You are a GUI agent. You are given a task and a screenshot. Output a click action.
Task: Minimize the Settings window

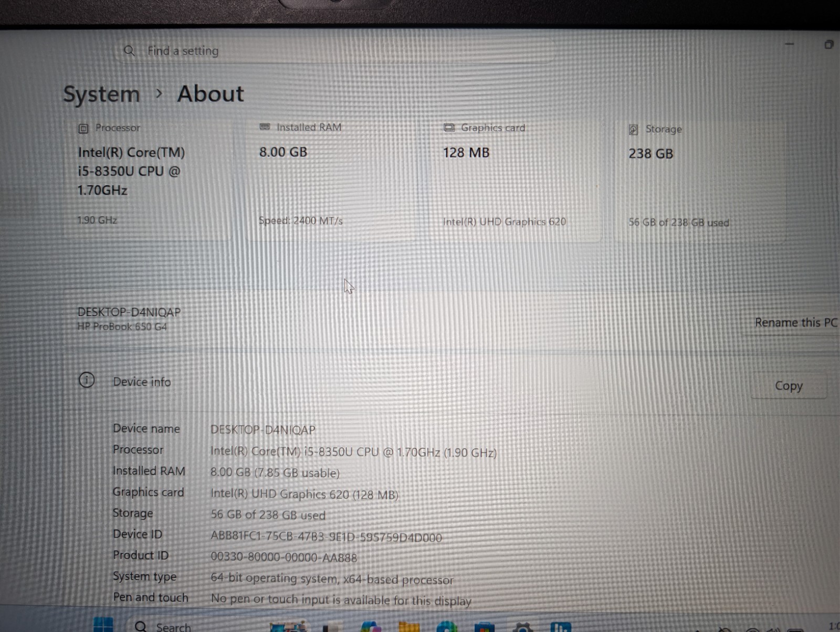click(x=789, y=45)
